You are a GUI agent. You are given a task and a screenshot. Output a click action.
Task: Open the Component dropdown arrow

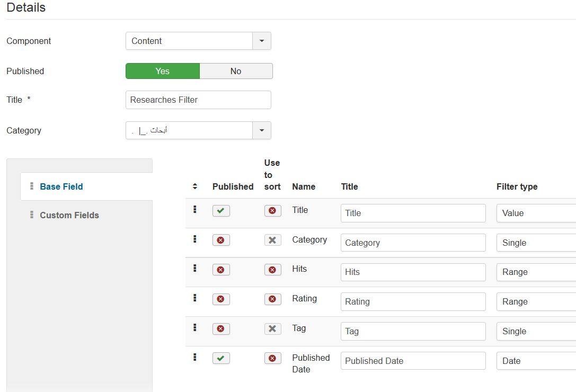[x=262, y=41]
